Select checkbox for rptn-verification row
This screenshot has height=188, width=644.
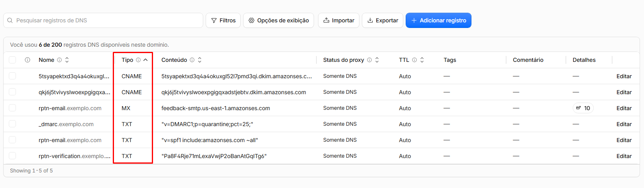[12, 156]
